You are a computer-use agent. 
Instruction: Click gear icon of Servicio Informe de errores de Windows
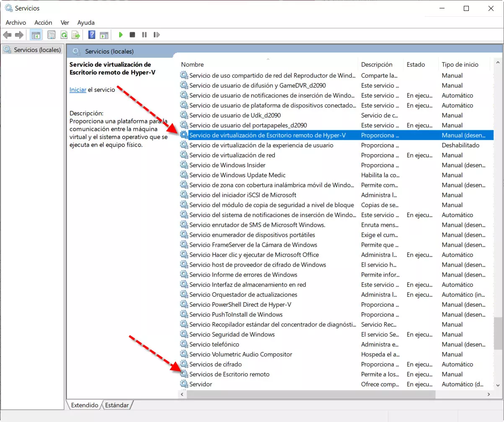[184, 274]
